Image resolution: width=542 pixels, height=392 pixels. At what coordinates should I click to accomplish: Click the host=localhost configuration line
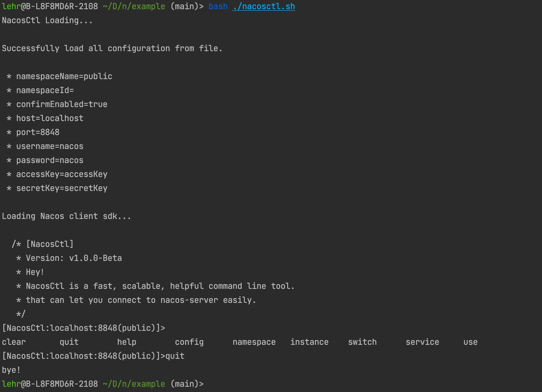pos(50,118)
